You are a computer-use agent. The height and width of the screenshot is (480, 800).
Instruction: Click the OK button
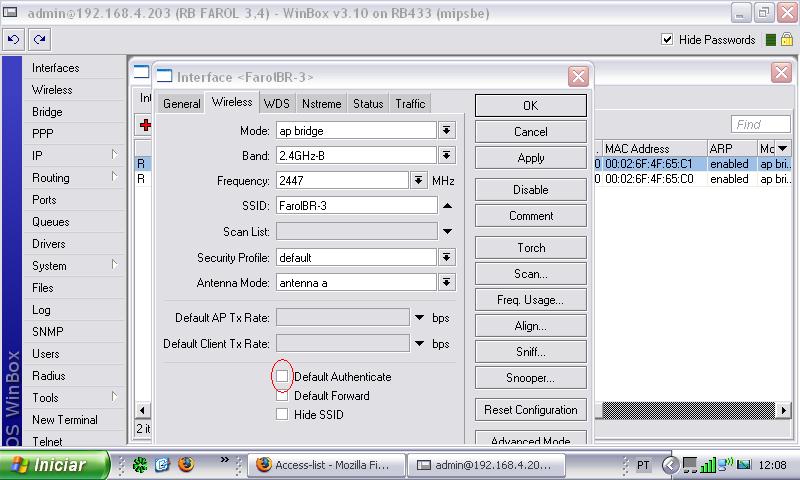(531, 106)
